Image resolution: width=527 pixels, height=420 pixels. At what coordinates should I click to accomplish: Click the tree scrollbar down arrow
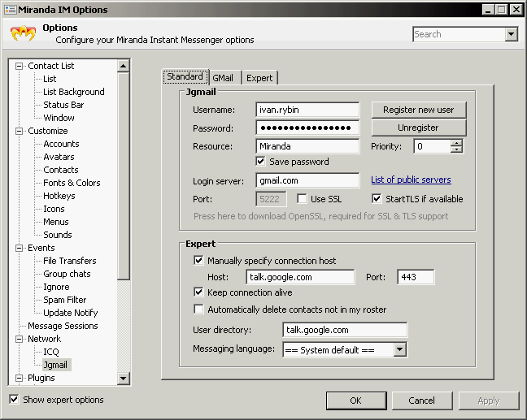pyautogui.click(x=124, y=379)
